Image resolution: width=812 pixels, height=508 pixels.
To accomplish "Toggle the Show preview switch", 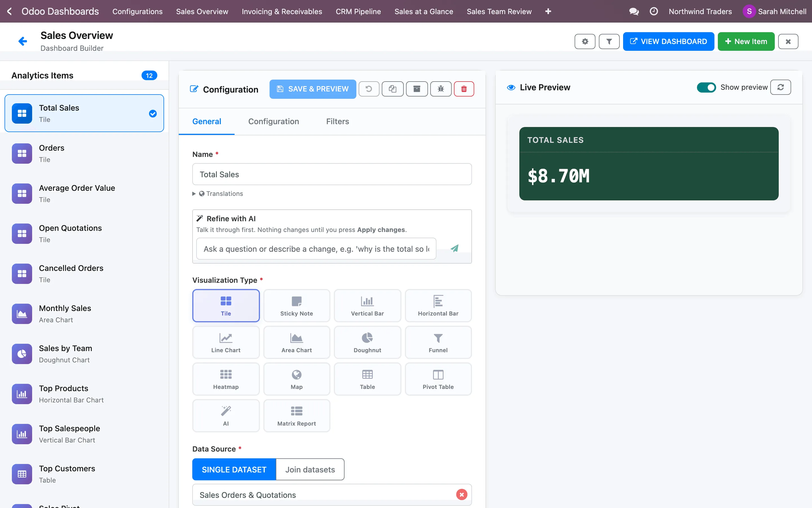I will click(x=706, y=87).
